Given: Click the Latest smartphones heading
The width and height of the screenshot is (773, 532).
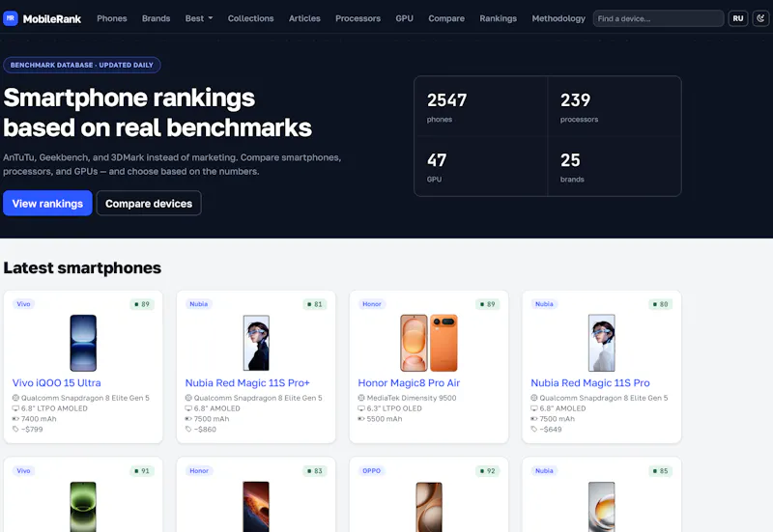Looking at the screenshot, I should (x=82, y=267).
